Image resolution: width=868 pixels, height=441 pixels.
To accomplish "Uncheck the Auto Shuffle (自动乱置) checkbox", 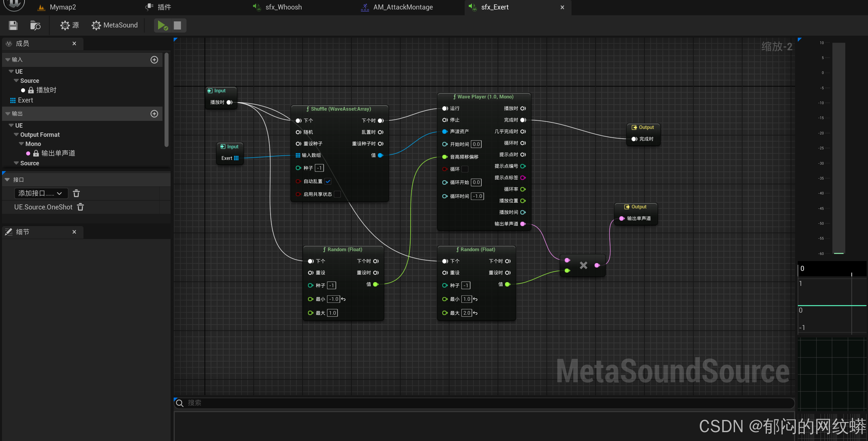I will pos(328,181).
